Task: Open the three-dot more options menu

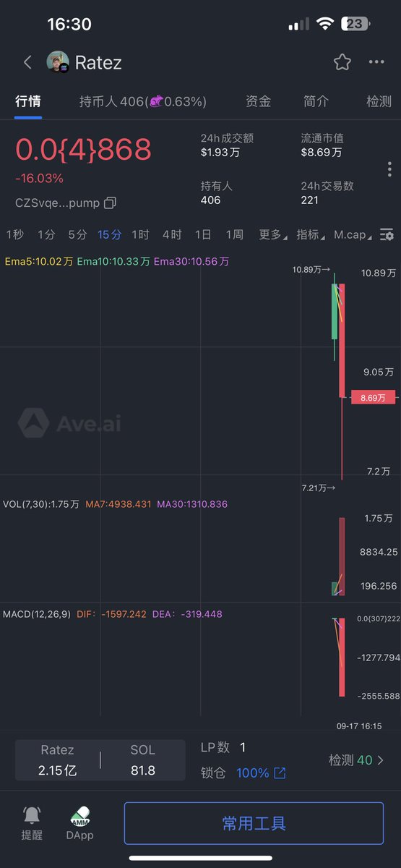Action: click(376, 62)
